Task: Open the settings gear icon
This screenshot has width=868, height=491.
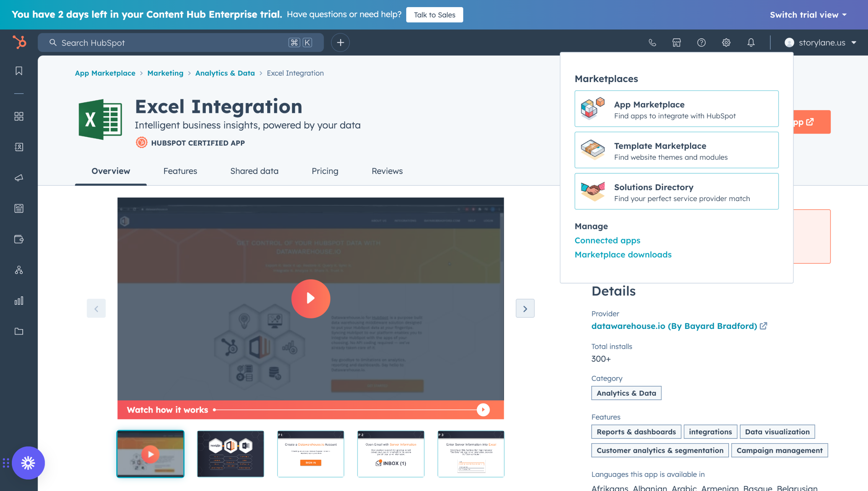Action: [726, 43]
